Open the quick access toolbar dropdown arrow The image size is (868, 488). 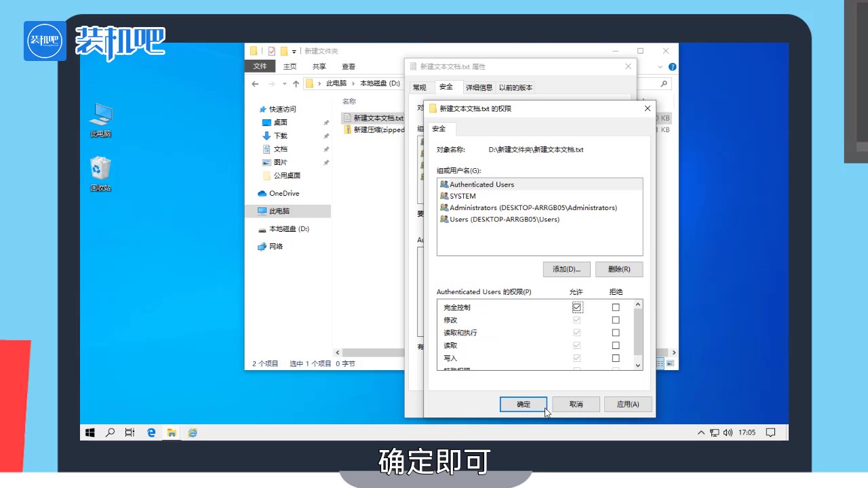tap(294, 51)
